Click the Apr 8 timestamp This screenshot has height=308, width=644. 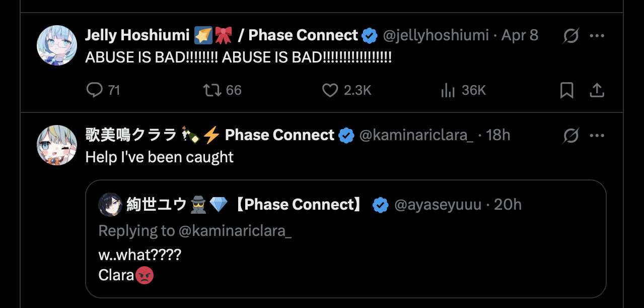tap(520, 35)
